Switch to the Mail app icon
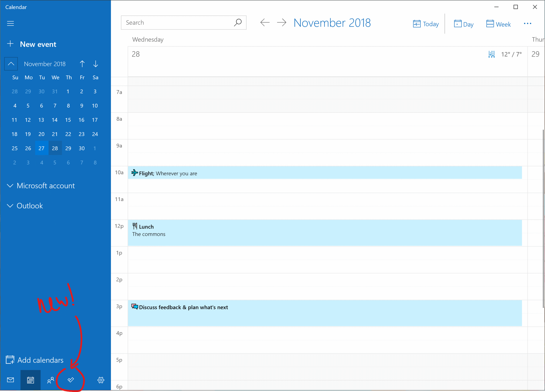Viewport: 545px width, 392px height. 10,380
